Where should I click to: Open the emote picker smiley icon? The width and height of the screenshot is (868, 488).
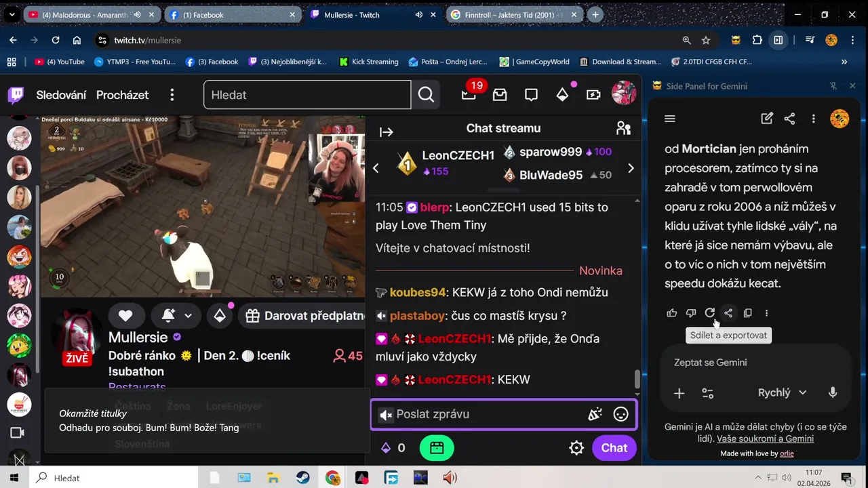[x=620, y=414]
